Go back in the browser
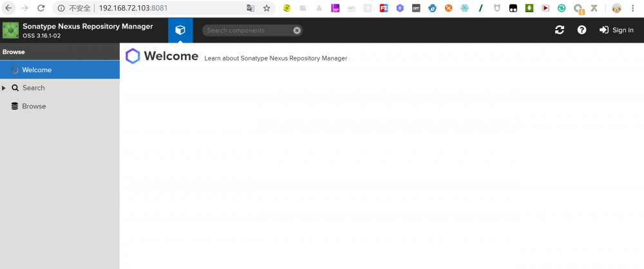This screenshot has height=269, width=644. coord(8,8)
